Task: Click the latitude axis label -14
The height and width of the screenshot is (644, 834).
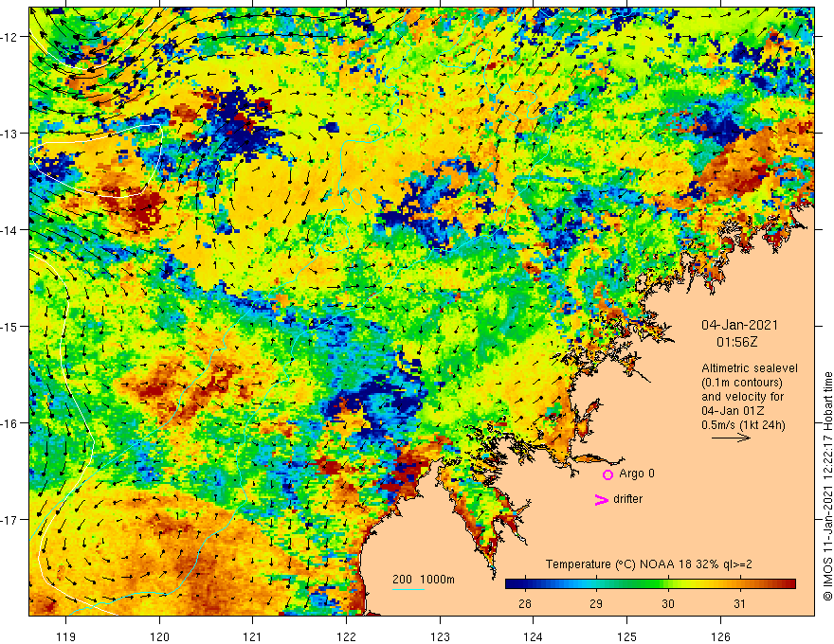Action: click(x=9, y=229)
